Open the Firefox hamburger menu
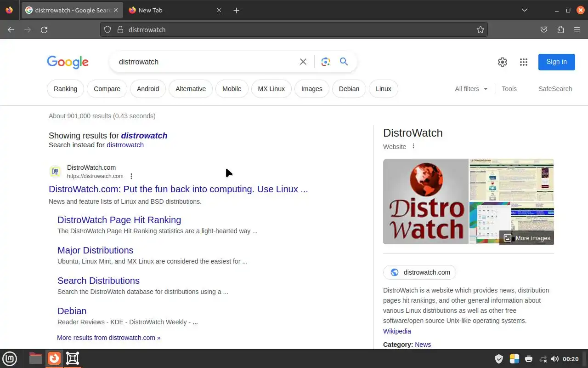This screenshot has height=368, width=588. pyautogui.click(x=577, y=29)
